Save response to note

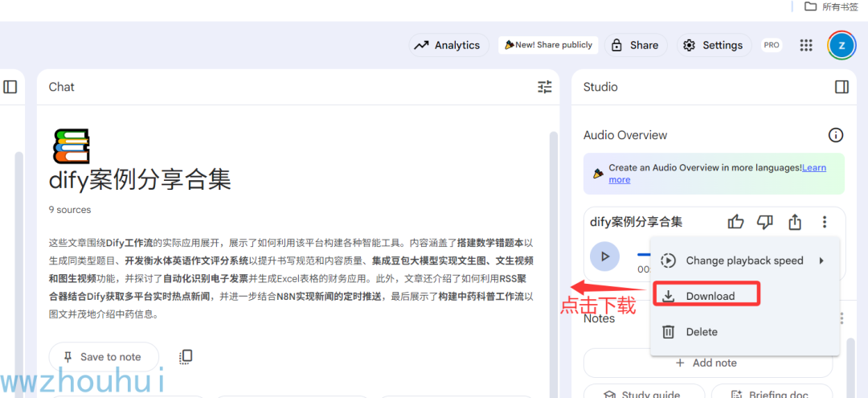click(104, 357)
